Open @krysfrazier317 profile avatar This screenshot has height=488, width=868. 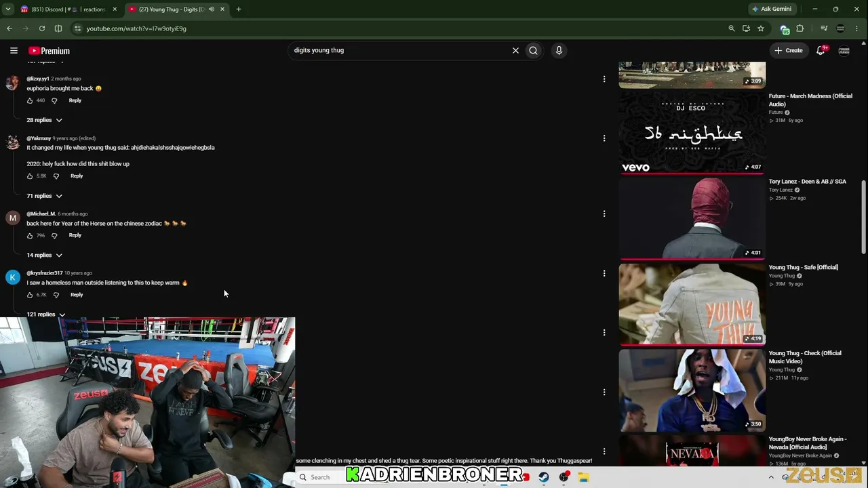click(x=13, y=277)
